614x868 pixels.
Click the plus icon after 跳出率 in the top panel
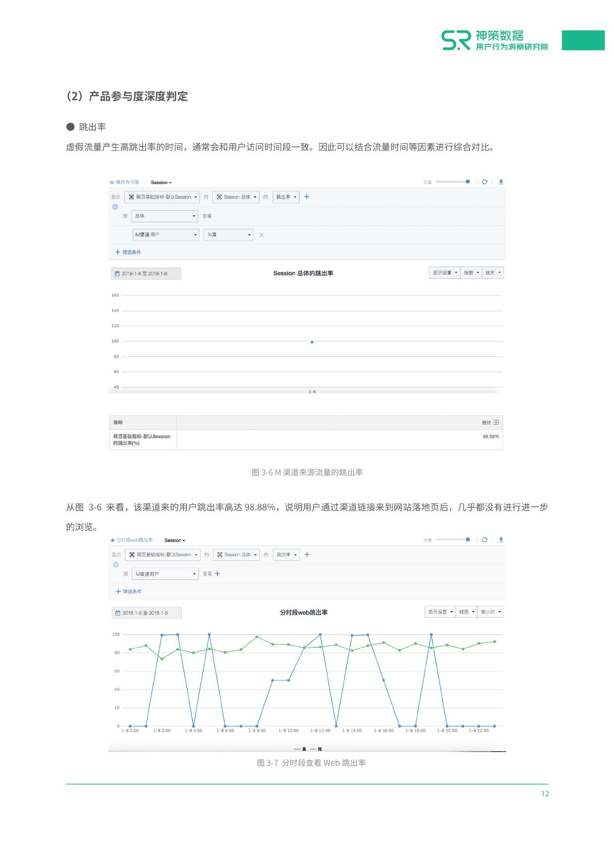(x=307, y=197)
